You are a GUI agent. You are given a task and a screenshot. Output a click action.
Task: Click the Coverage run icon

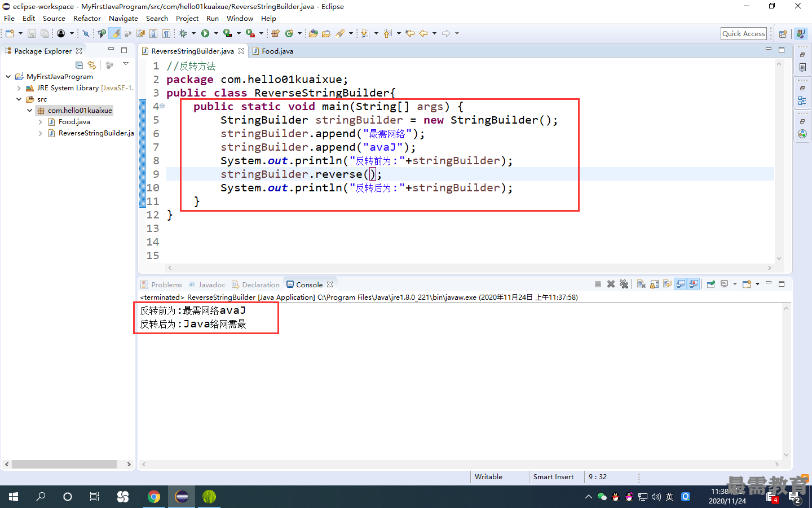(x=227, y=33)
